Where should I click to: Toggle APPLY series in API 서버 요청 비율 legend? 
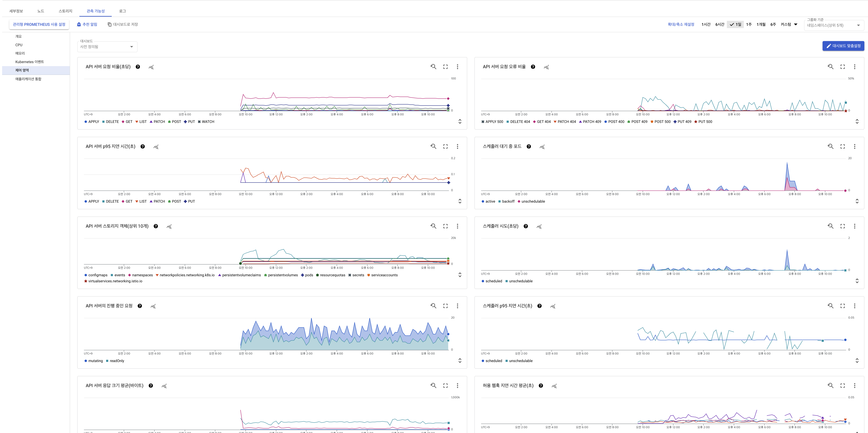[92, 122]
